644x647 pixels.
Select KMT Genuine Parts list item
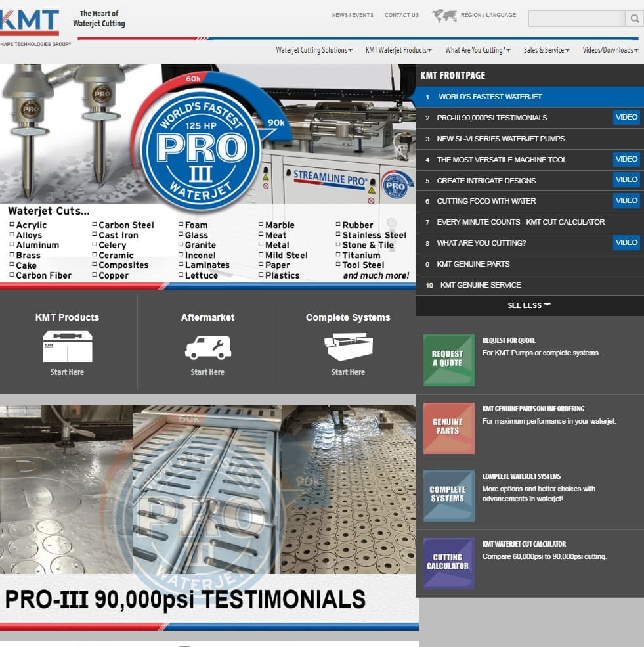pos(529,264)
